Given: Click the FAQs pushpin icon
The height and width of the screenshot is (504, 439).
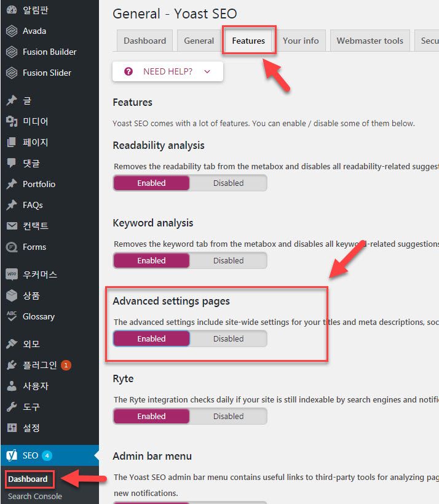Looking at the screenshot, I should click(x=12, y=205).
